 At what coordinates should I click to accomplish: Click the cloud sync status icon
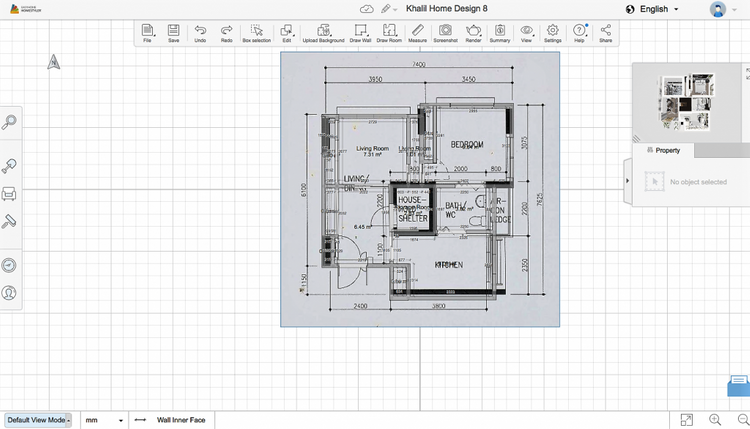(366, 9)
